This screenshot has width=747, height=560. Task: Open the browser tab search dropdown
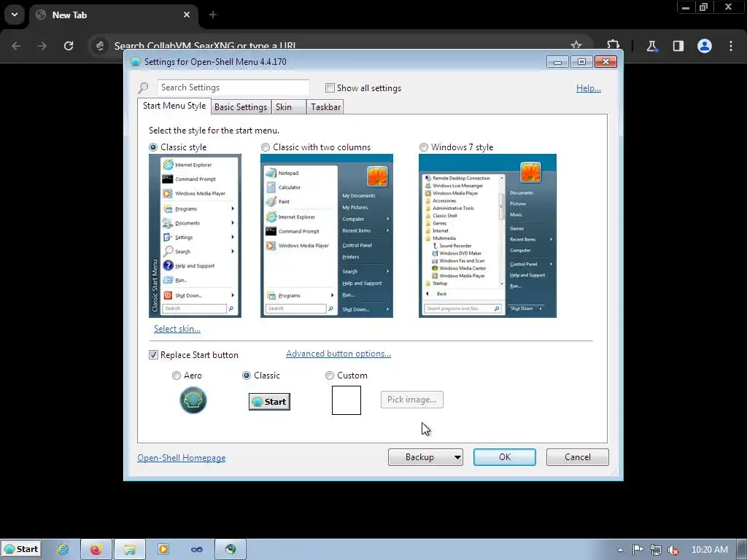15,15
